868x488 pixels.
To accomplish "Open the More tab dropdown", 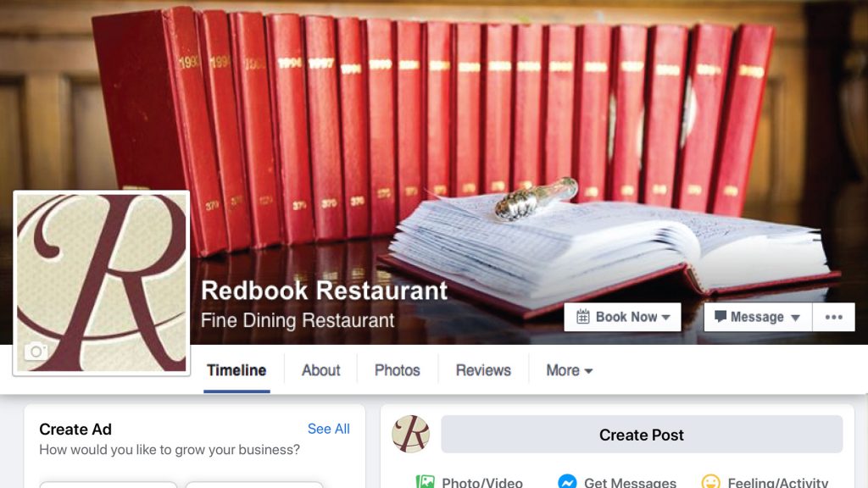I will (x=569, y=370).
